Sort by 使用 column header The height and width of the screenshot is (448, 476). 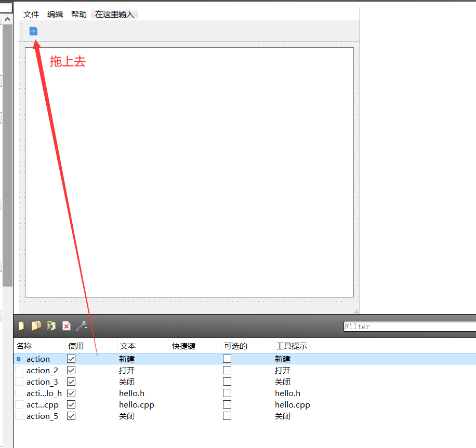[x=91, y=346]
